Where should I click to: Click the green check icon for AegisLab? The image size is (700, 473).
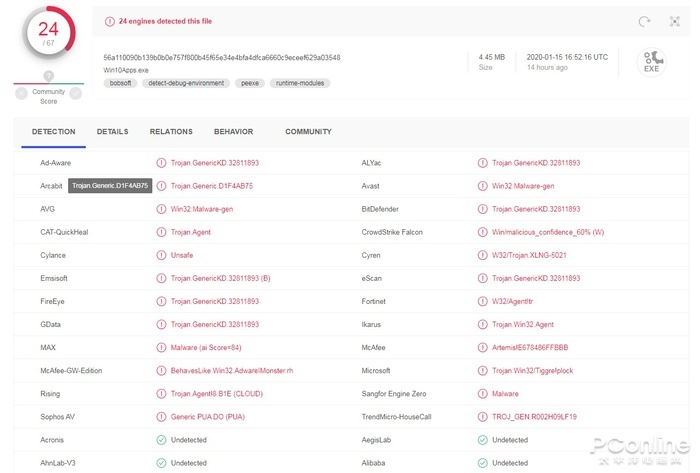[x=483, y=439]
